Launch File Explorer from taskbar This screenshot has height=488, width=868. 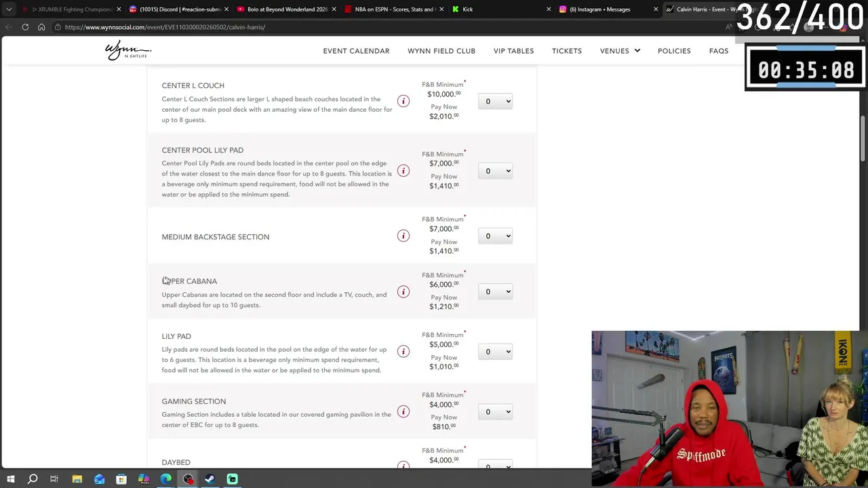tap(77, 479)
